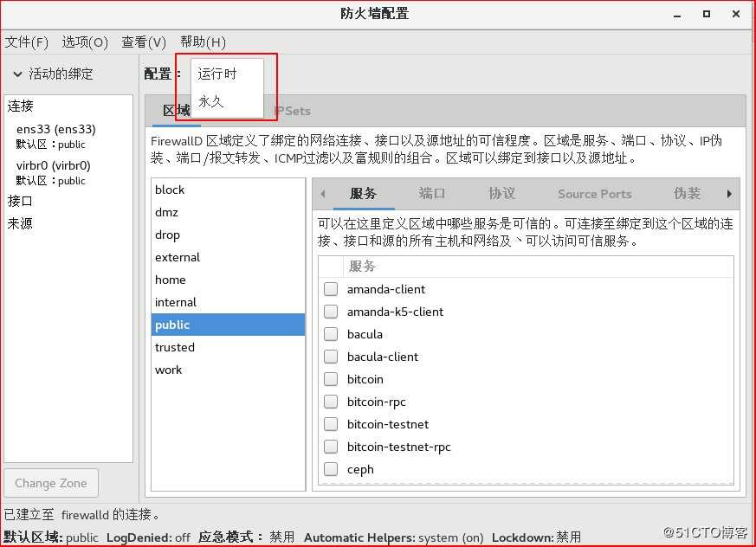Select the virbr0 (virbr0) connection
756x547 pixels.
tap(68, 172)
